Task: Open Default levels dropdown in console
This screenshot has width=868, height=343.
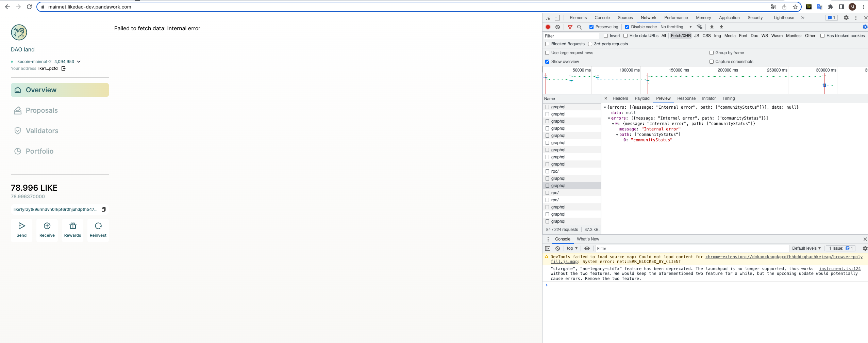Action: tap(806, 248)
